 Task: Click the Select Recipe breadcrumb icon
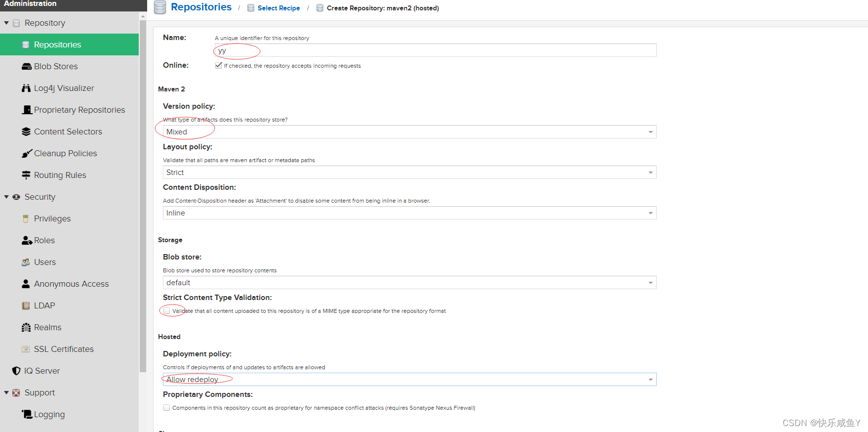[x=251, y=8]
